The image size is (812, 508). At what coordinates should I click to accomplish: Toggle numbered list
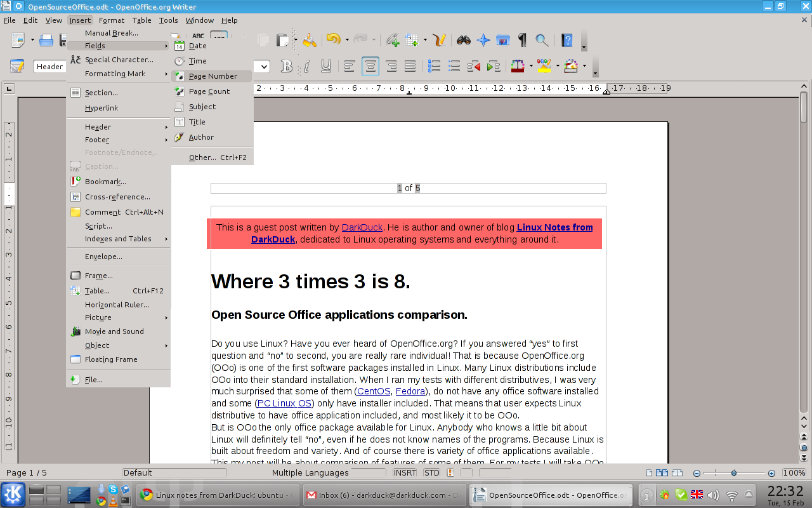tap(435, 66)
